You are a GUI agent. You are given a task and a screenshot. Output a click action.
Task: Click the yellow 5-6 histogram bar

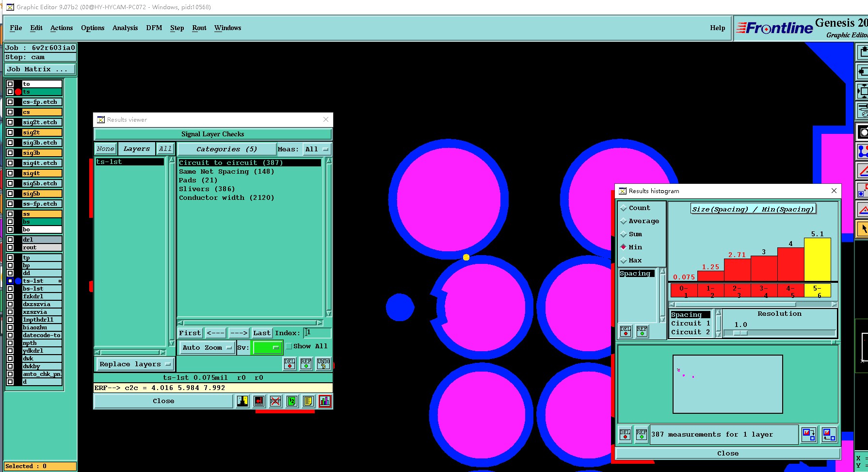(x=818, y=260)
